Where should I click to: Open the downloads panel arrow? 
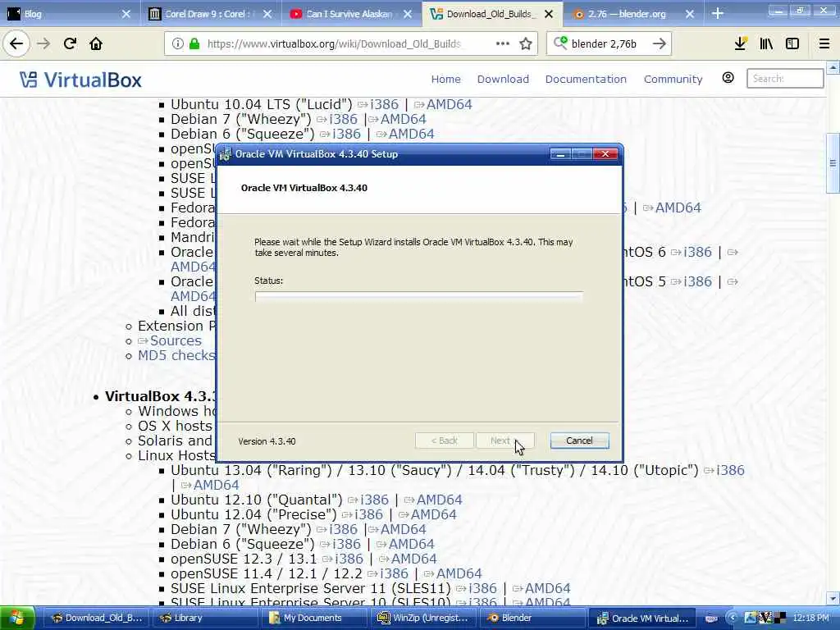coord(741,44)
